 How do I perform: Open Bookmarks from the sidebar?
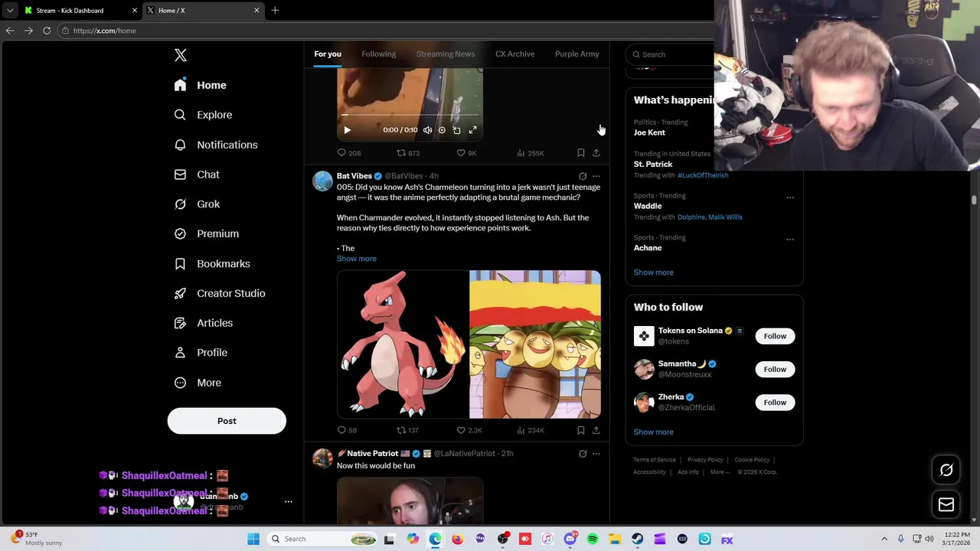coord(213,263)
